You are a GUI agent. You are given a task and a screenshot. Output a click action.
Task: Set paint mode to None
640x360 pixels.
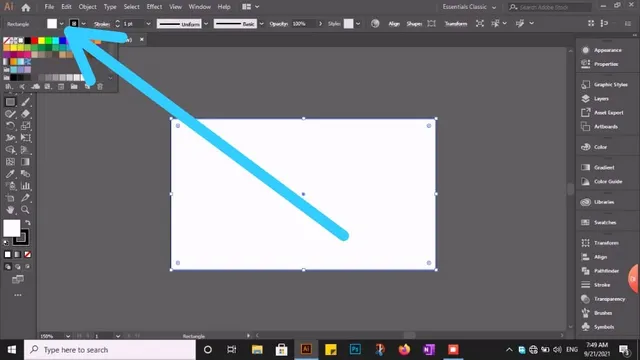27,255
